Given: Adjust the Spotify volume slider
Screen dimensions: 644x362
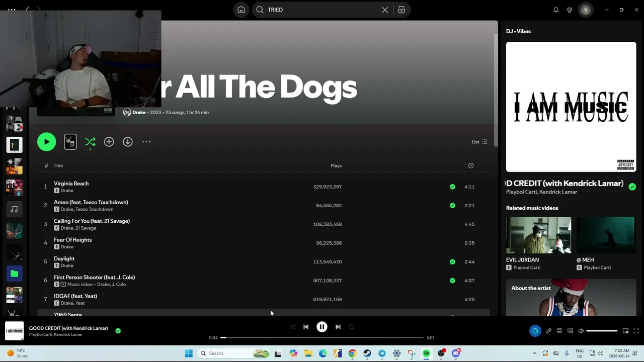Looking at the screenshot, I should 602,331.
